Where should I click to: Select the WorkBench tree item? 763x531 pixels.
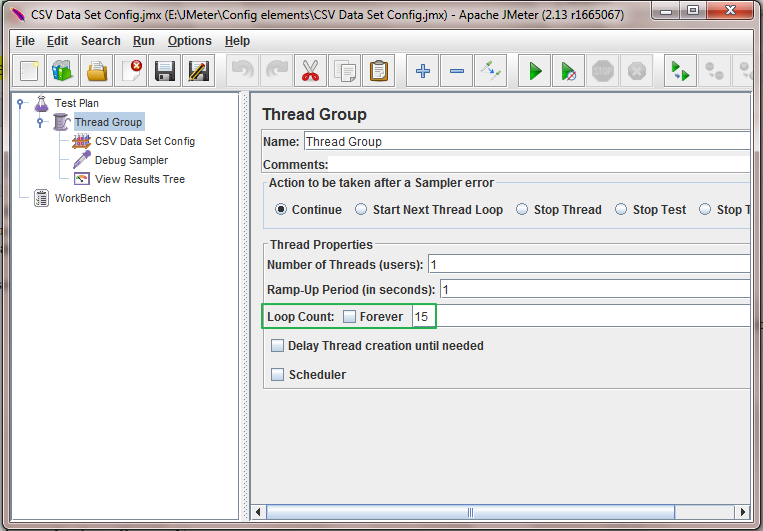click(x=83, y=198)
